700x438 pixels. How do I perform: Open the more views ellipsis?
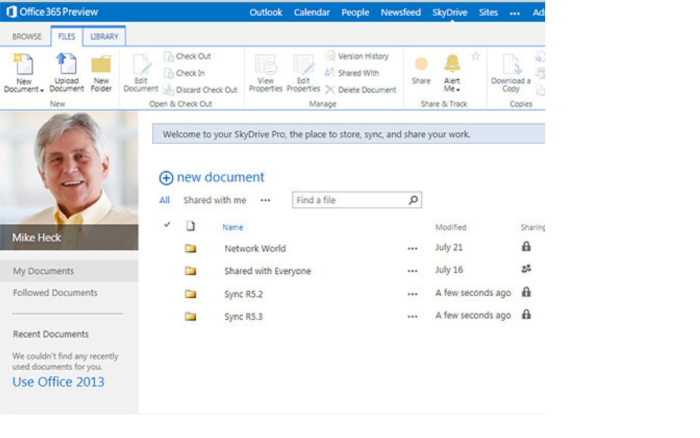[x=265, y=200]
